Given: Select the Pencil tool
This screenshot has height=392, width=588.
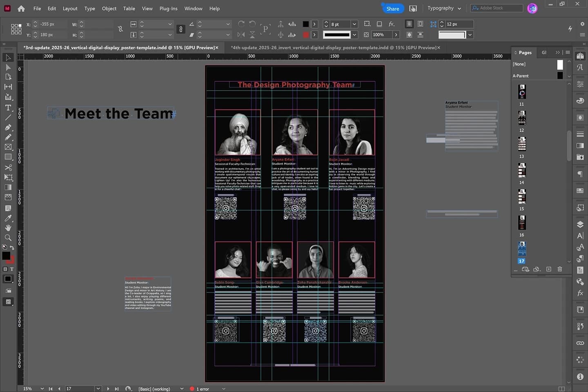Looking at the screenshot, I should point(8,137).
